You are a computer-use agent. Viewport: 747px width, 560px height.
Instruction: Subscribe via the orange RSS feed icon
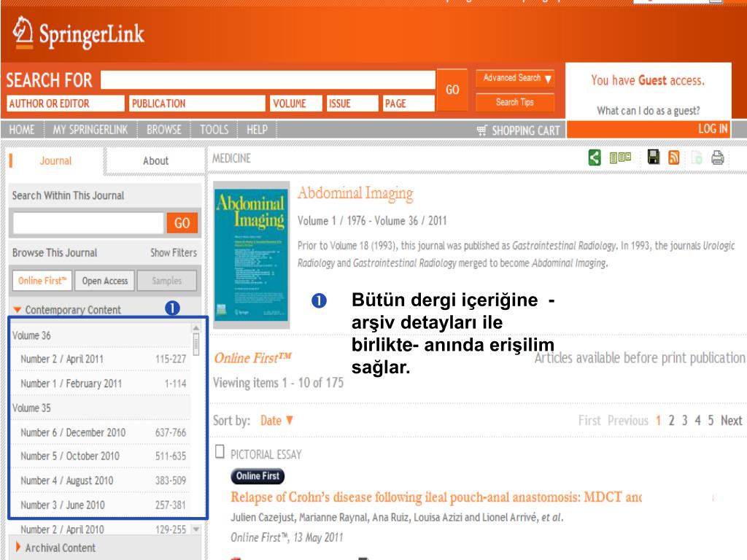coord(673,157)
